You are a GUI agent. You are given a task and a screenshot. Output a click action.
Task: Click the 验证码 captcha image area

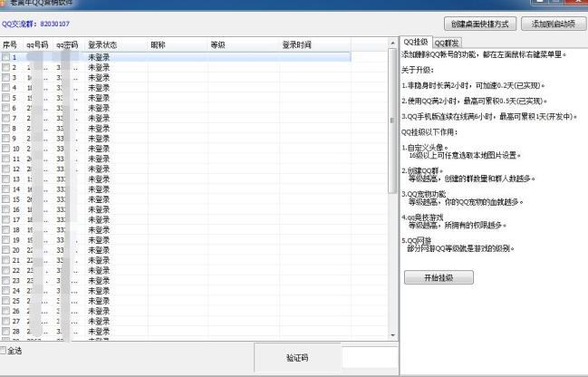pos(297,357)
